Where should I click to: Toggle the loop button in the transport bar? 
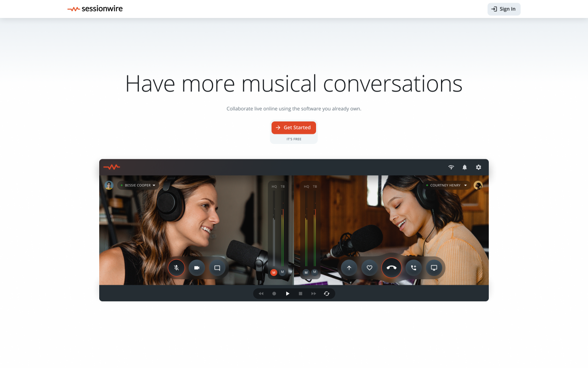(327, 293)
